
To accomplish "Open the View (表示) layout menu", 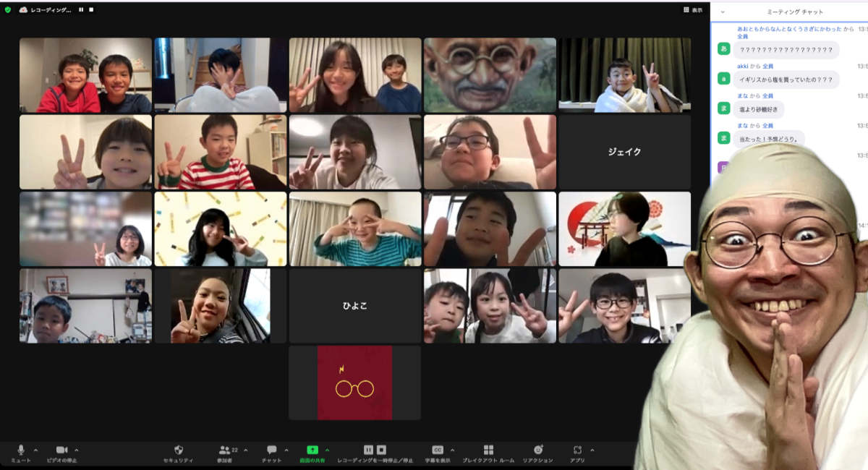I will coord(692,10).
